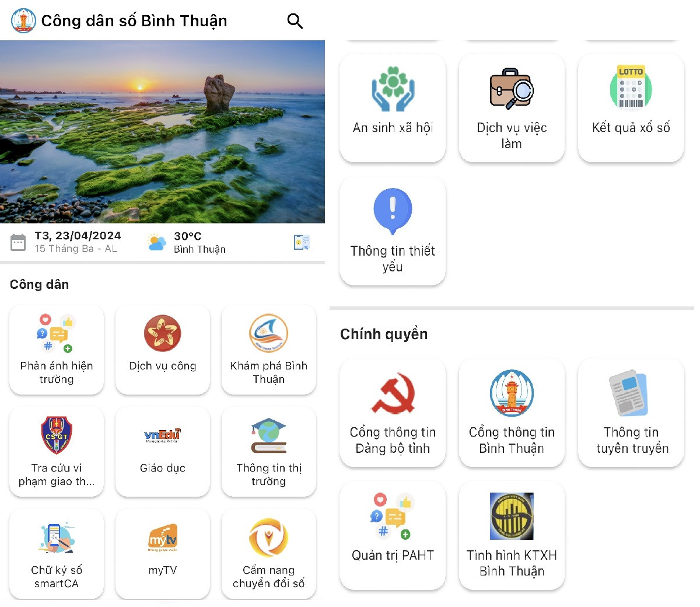Open Tình hình KTXH Bình Thuận
The width and height of the screenshot is (700, 607).
pos(512,536)
